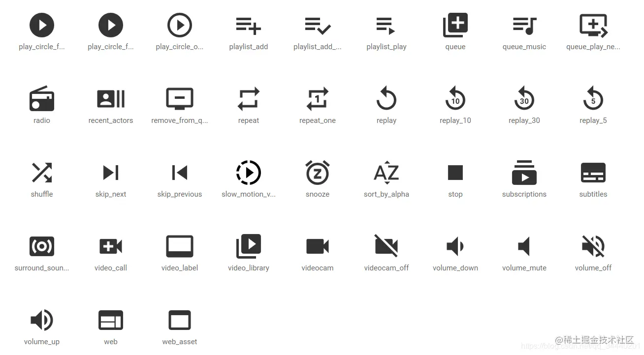Select the video_library icon
This screenshot has height=355, width=644.
[x=249, y=246]
